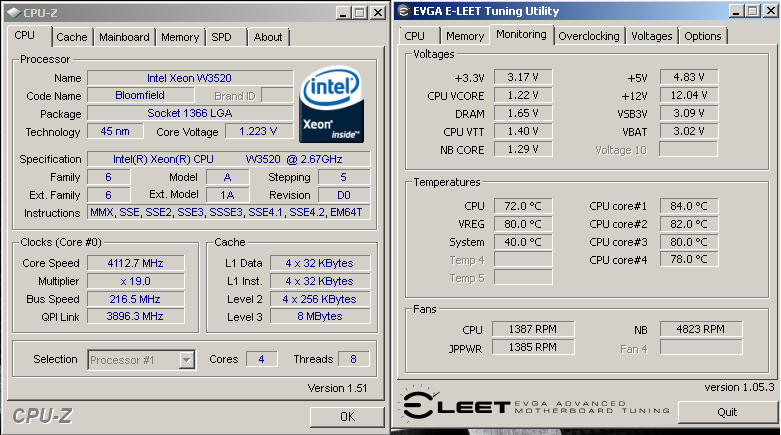The image size is (781, 435).
Task: Click the Core Voltage value 1.223 V
Action: pos(259,131)
